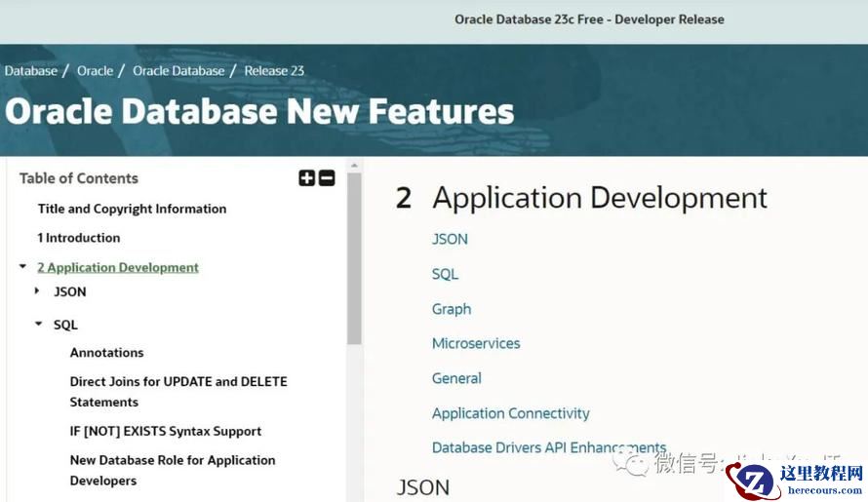Go to Oracle Database breadcrumb
This screenshot has height=502, width=868.
click(x=178, y=71)
